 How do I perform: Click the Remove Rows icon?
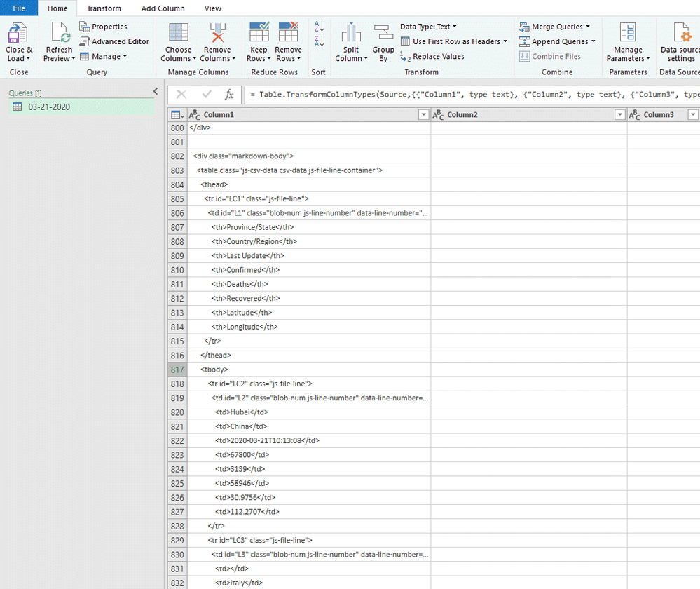[289, 32]
